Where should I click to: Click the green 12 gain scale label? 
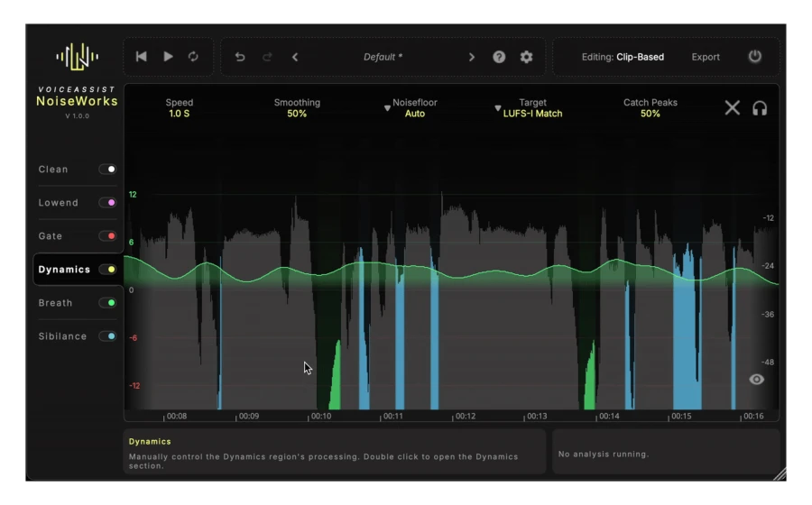133,195
